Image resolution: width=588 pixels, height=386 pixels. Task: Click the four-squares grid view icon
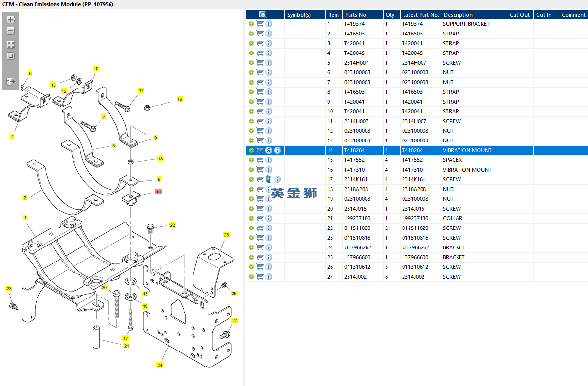pos(11,44)
